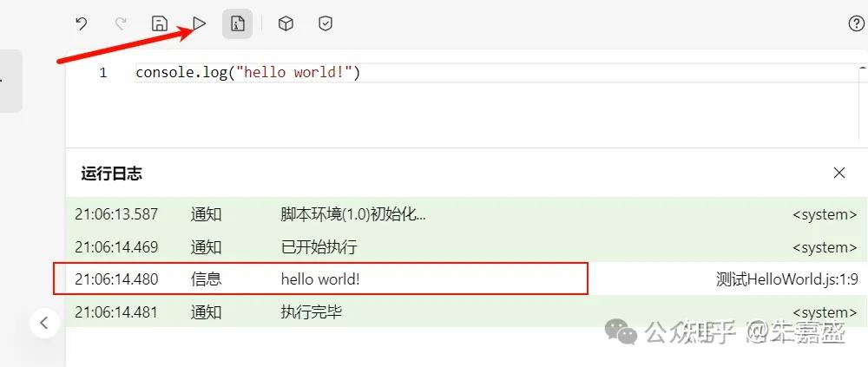Screen dimensions: 868x367
Task: Select log row 已开始执行
Action: 467,247
